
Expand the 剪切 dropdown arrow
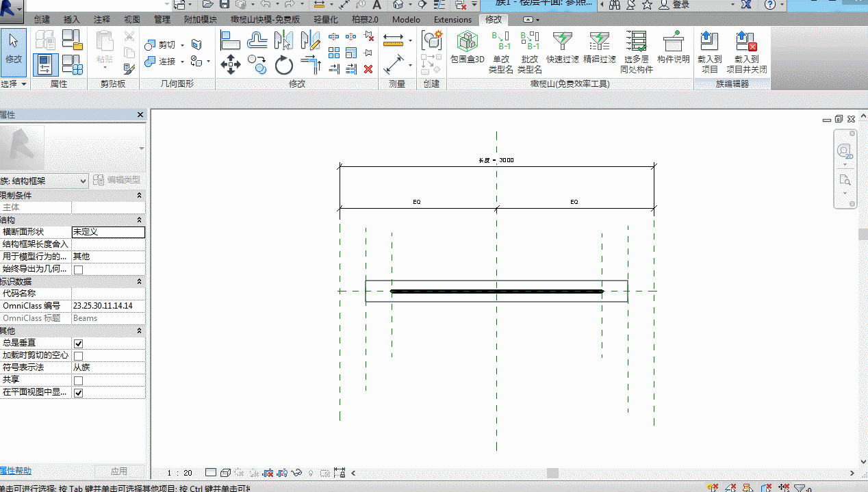pyautogui.click(x=181, y=45)
